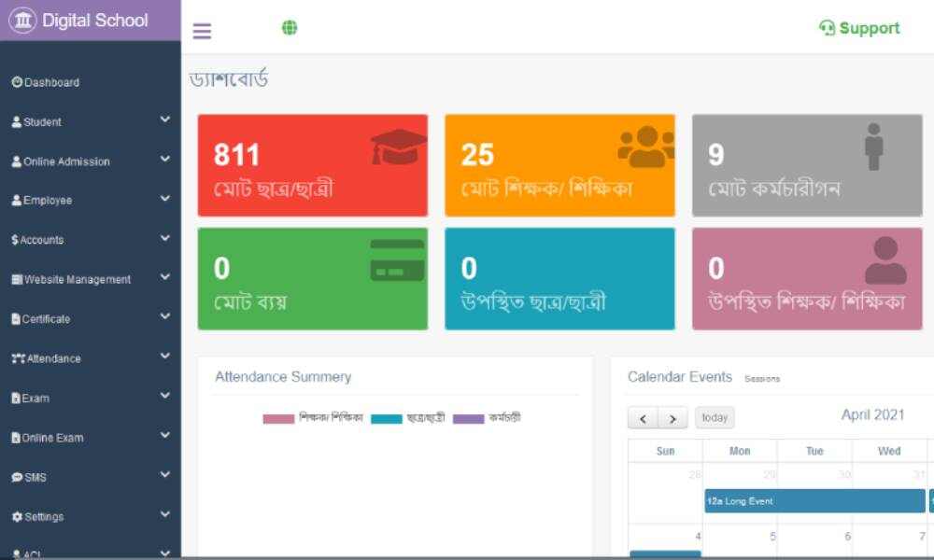Toggle the pink teacher legend swatch

click(278, 419)
